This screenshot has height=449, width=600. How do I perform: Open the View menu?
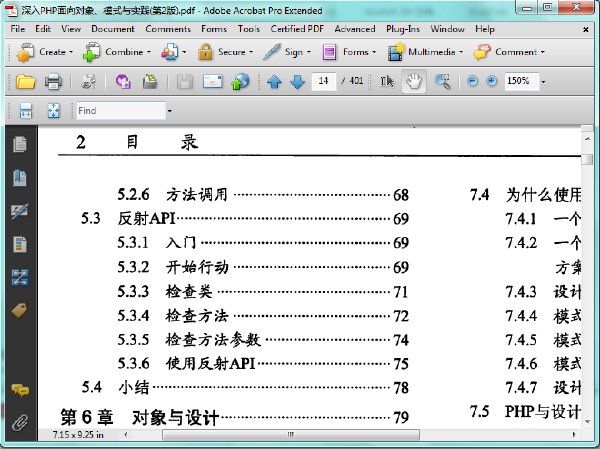[x=71, y=29]
